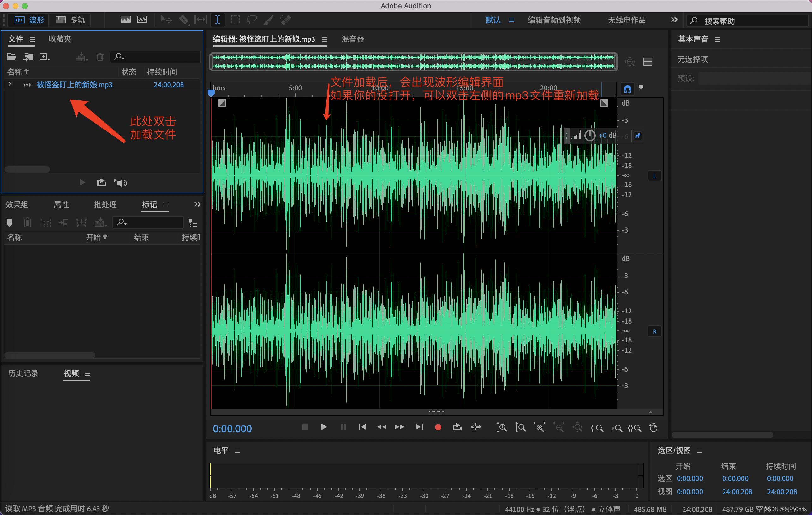Screen dimensions: 812x515
Task: Click the Markers panel search field
Action: click(x=148, y=222)
